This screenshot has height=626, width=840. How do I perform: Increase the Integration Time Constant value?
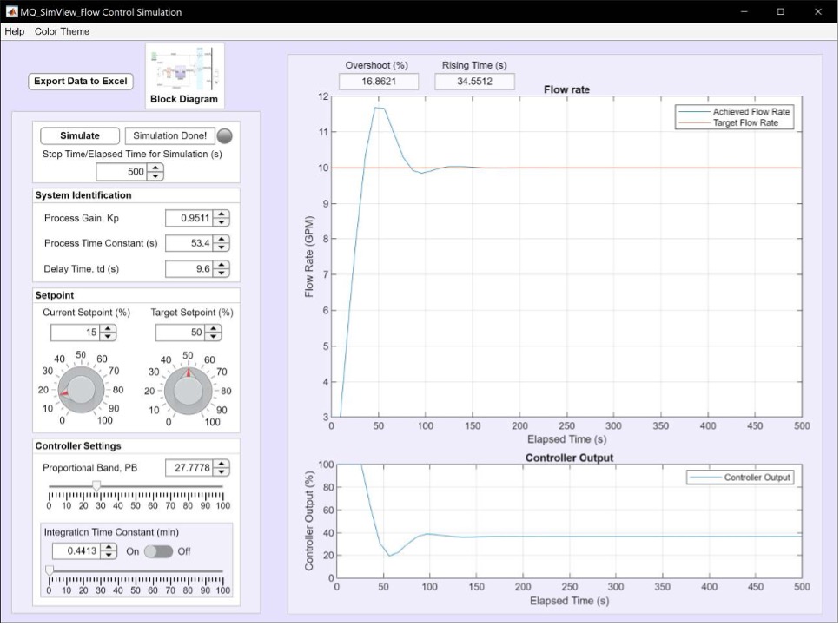click(x=109, y=547)
